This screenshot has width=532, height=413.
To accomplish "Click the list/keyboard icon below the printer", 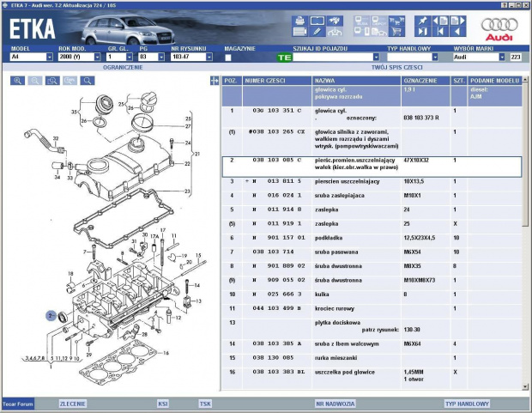I will coord(299,32).
